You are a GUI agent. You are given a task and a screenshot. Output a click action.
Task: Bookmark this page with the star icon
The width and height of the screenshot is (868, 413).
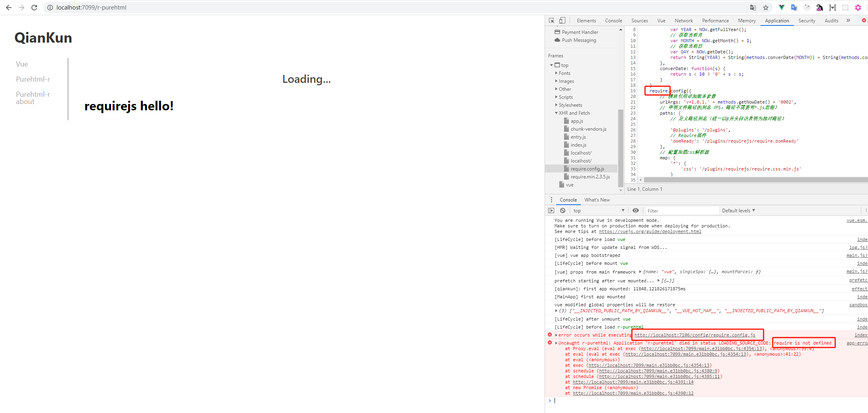(766, 8)
